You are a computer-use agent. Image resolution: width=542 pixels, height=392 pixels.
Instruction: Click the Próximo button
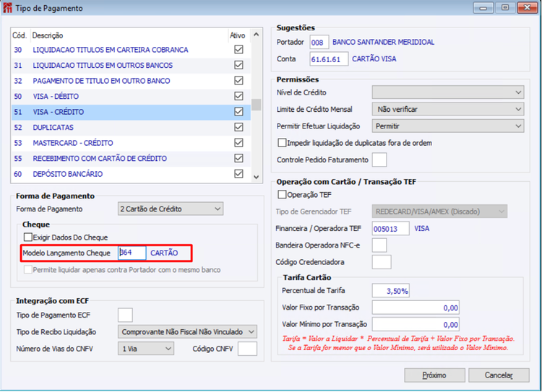click(x=434, y=375)
